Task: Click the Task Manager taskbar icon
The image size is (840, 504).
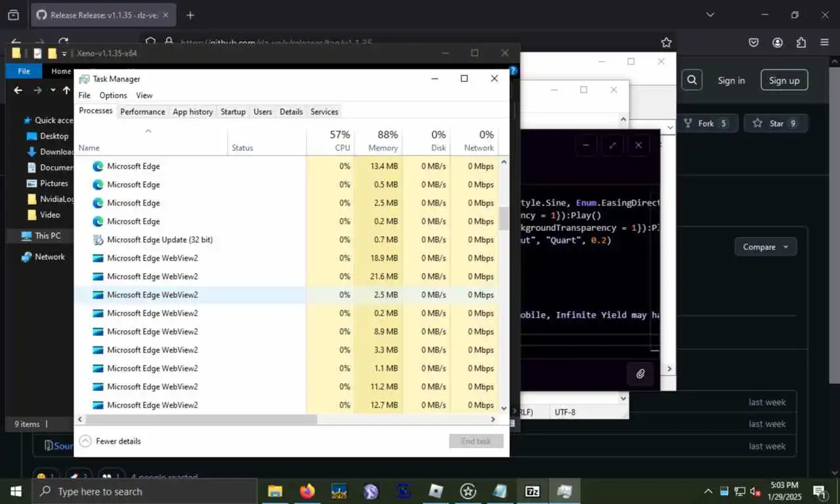Action: [564, 491]
